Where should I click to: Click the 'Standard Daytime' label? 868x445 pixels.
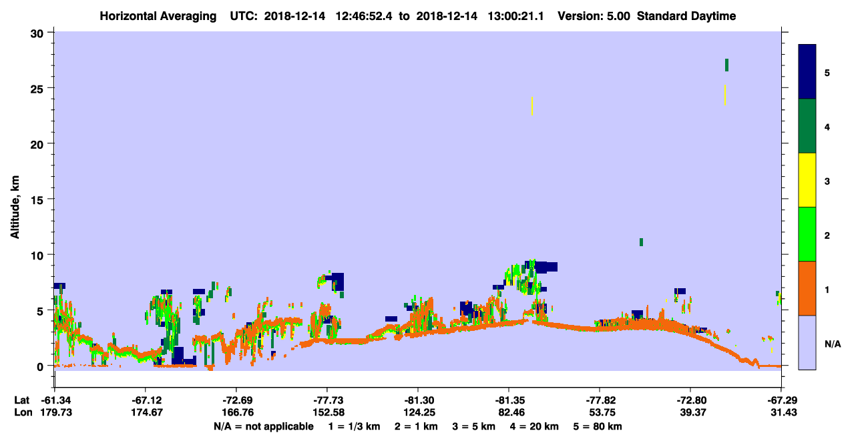pos(686,16)
